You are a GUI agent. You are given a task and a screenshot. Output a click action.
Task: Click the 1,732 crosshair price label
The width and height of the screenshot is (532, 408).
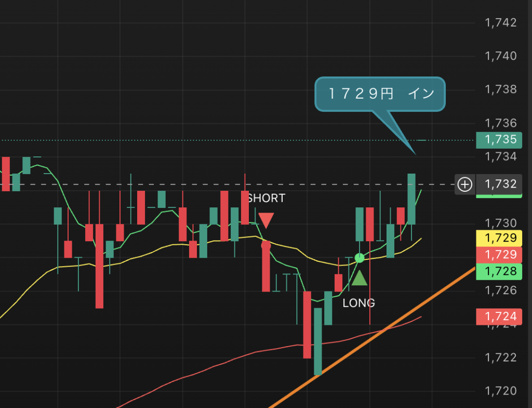500,184
